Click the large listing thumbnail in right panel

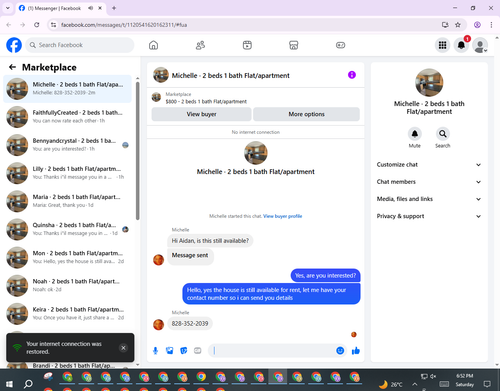click(429, 83)
